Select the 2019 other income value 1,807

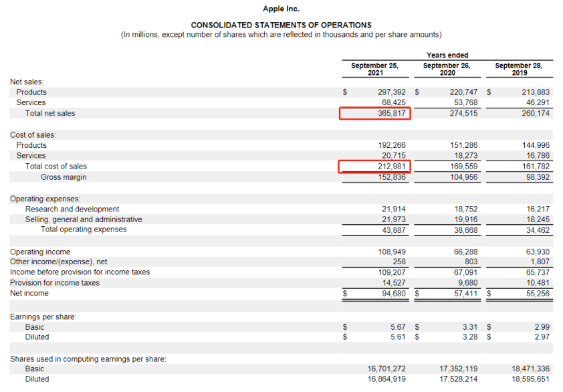[x=540, y=262]
